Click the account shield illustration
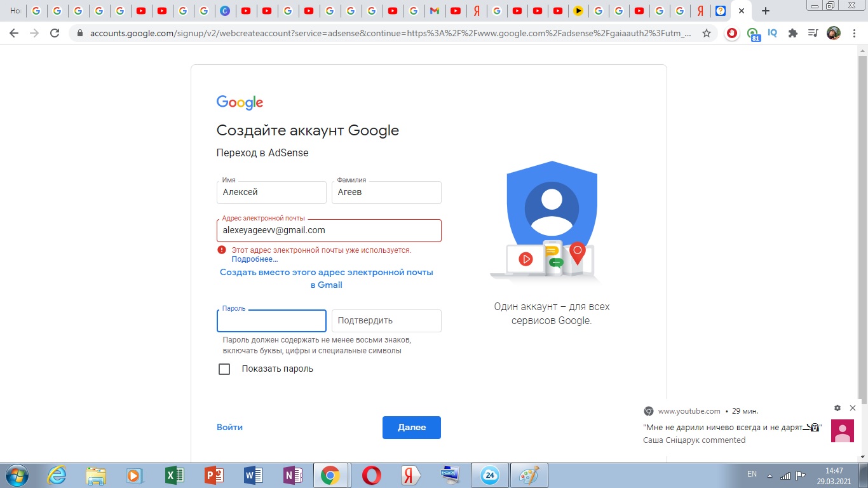 tap(552, 221)
